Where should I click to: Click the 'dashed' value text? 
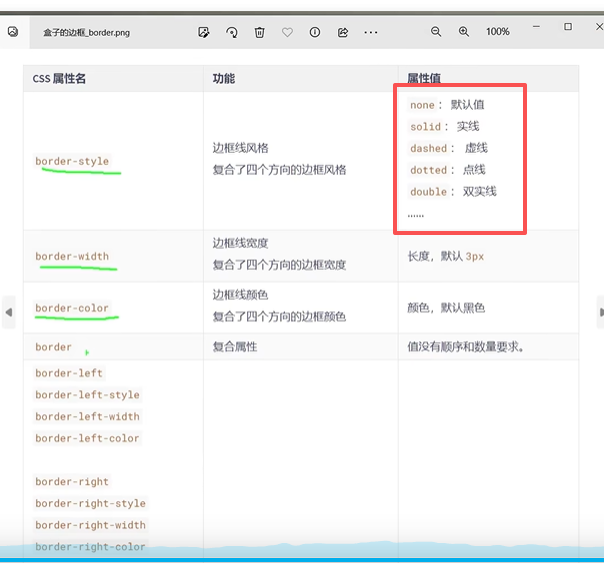tap(428, 148)
